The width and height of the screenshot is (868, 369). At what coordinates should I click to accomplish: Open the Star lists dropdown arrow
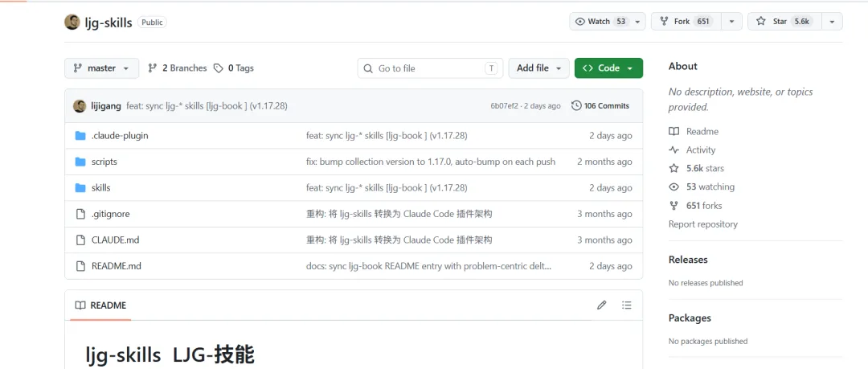point(832,22)
